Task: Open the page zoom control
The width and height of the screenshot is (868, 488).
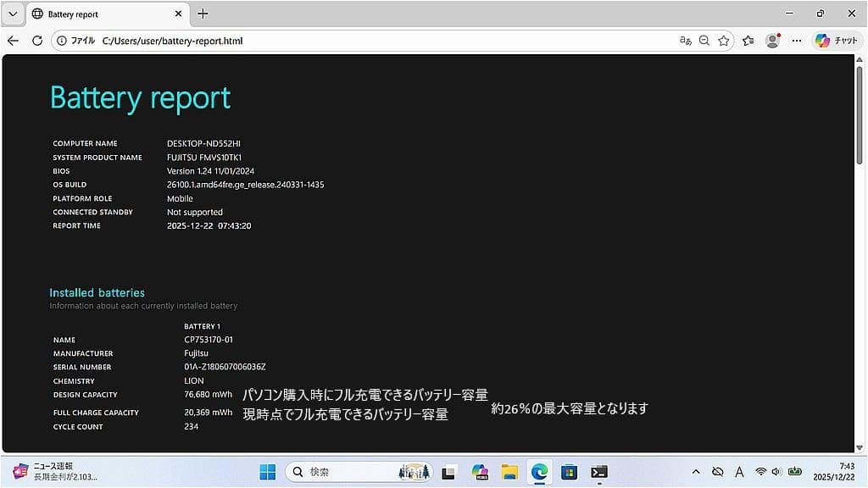Action: [703, 41]
